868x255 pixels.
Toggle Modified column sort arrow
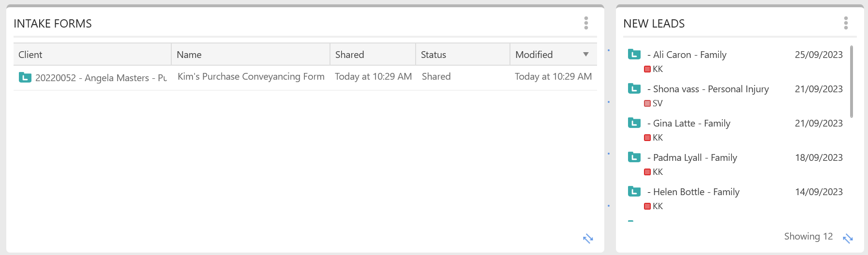tap(586, 55)
